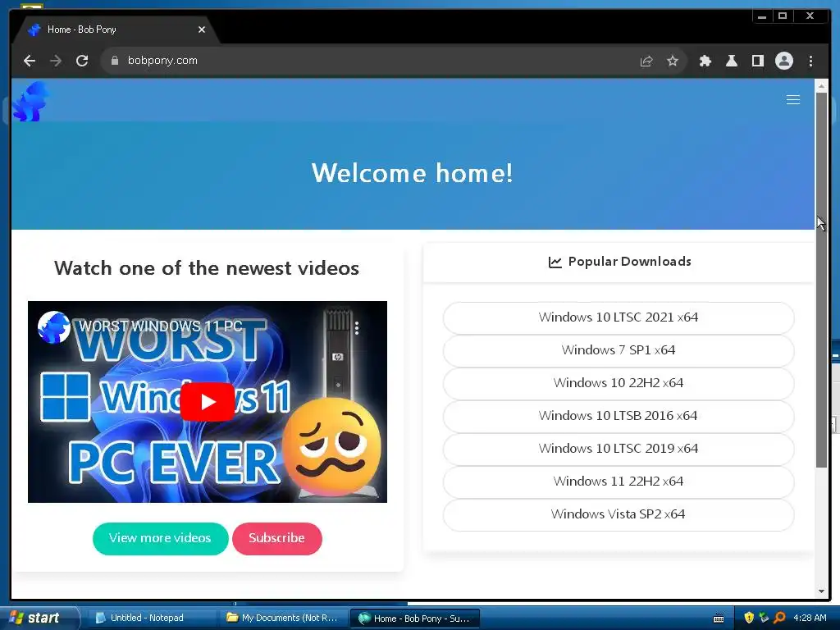This screenshot has height=630, width=840.
Task: Open the Extensions puzzle-piece icon
Action: click(x=705, y=61)
